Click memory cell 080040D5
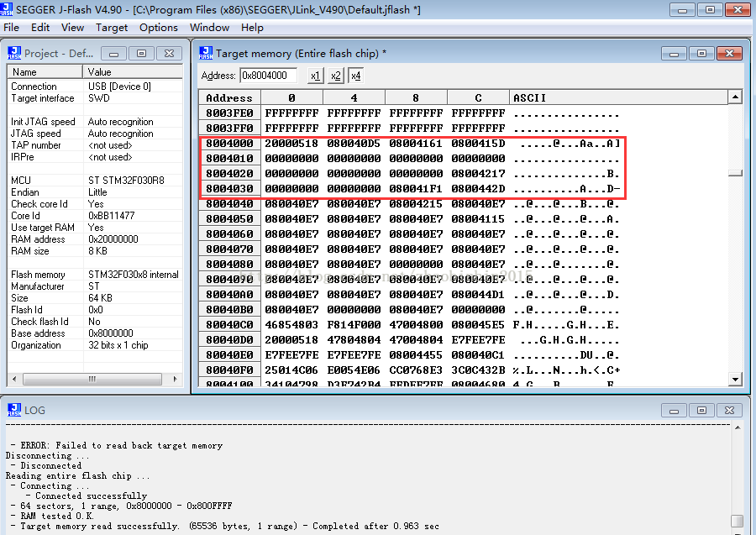The image size is (756, 535). [354, 143]
